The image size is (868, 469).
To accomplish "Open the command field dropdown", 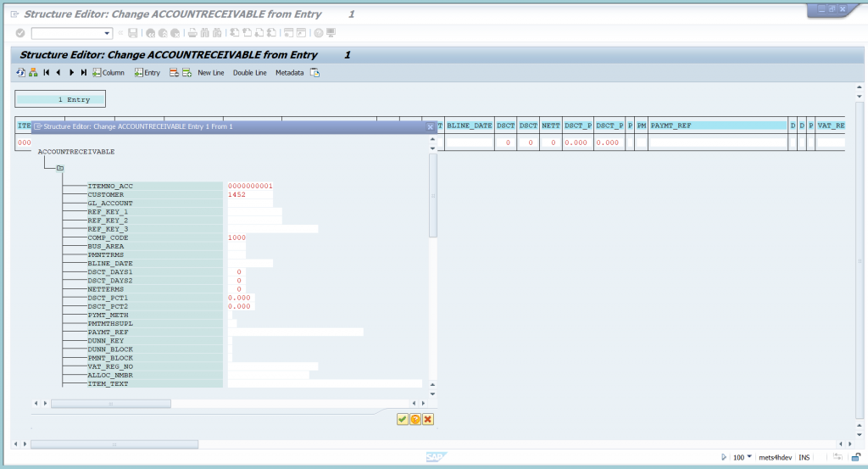I will click(x=107, y=33).
